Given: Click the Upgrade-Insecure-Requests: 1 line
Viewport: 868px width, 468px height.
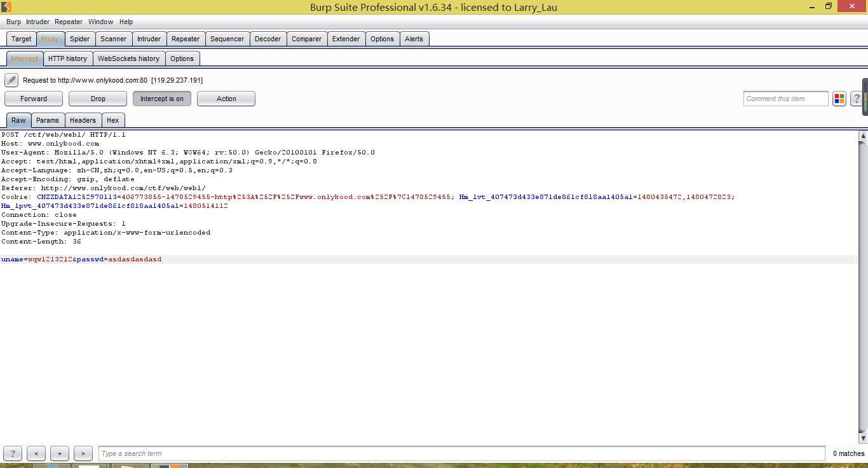Looking at the screenshot, I should click(64, 224).
